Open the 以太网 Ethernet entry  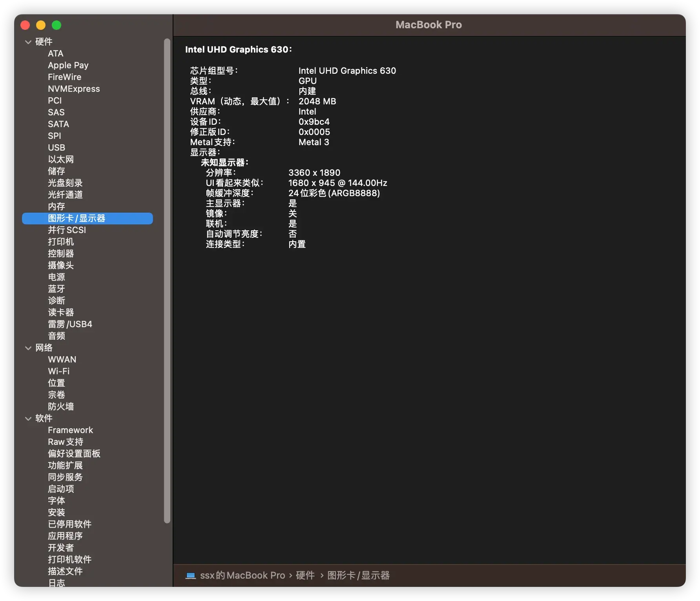61,159
